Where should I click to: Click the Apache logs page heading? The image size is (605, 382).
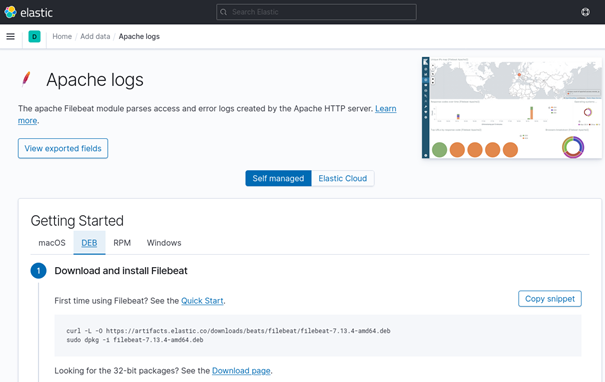95,80
